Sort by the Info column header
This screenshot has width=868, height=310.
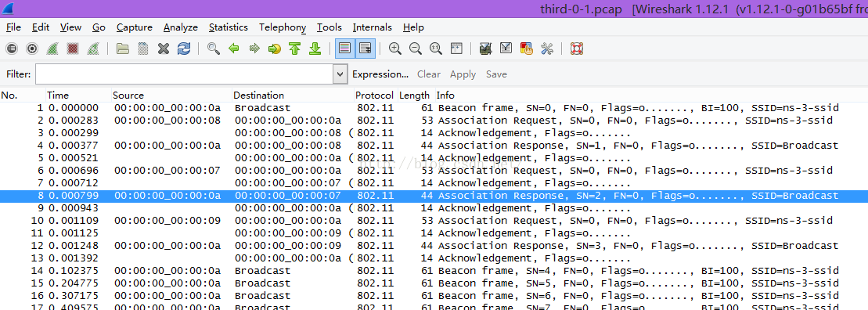pos(651,96)
